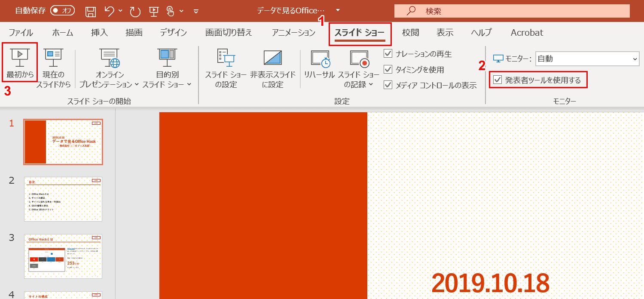Click the touch/mouse mode icon
Image resolution: width=644 pixels, height=299 pixels.
coord(171,11)
